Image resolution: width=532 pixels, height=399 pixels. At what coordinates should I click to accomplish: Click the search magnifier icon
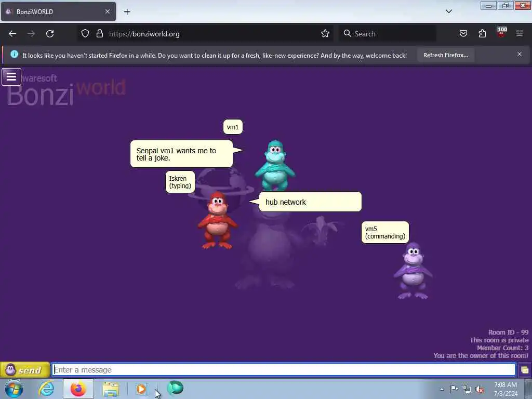coord(347,33)
